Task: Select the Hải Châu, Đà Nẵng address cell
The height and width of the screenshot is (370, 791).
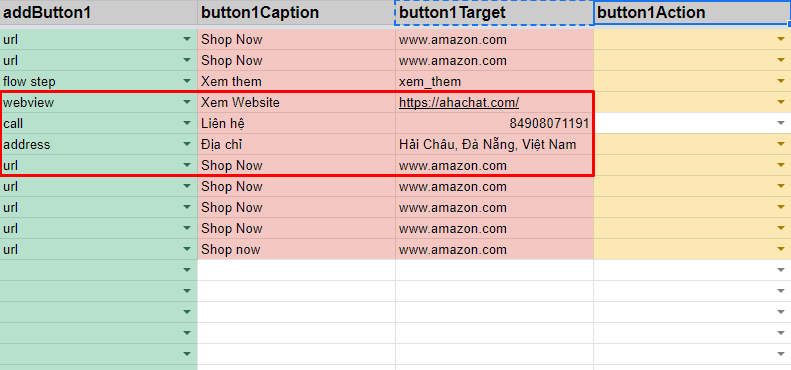Action: [x=494, y=144]
